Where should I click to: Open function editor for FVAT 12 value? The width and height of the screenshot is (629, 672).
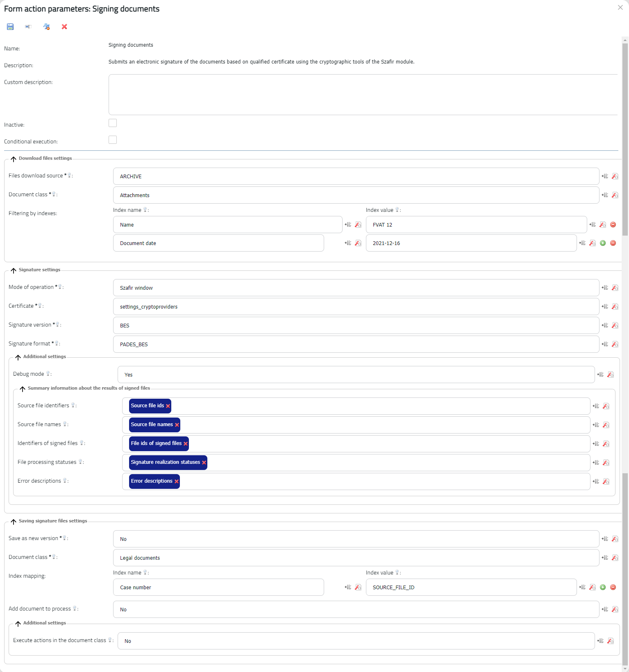tap(603, 225)
